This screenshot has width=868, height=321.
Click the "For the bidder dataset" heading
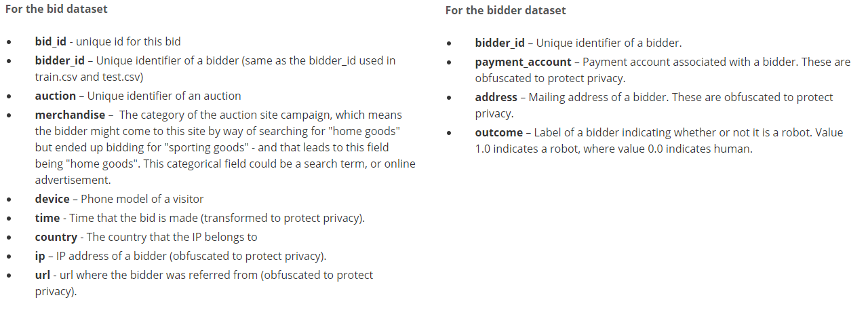click(x=505, y=10)
